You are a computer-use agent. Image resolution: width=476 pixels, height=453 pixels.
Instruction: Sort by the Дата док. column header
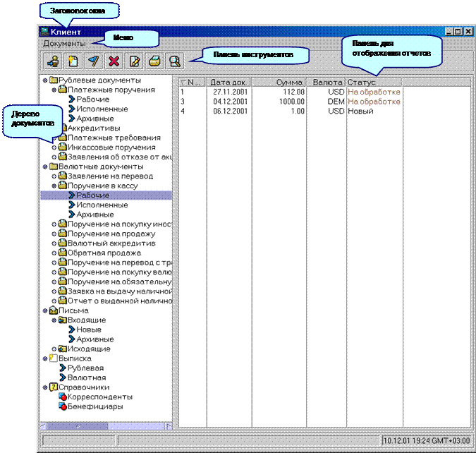coord(228,83)
